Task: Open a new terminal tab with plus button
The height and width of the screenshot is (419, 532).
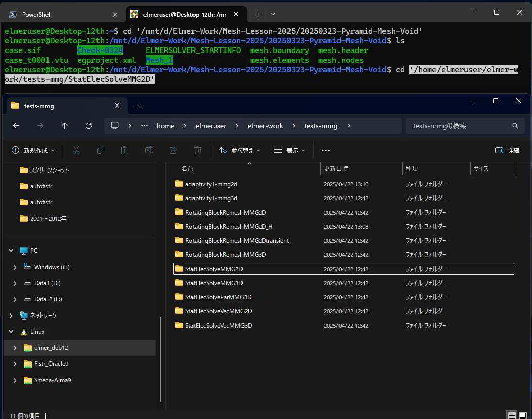Action: (x=258, y=14)
